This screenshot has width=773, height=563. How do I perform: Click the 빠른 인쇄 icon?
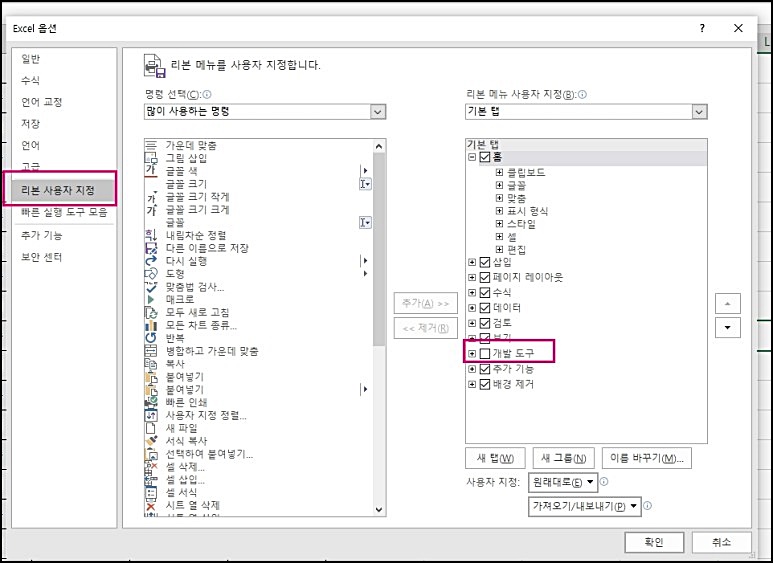point(151,402)
